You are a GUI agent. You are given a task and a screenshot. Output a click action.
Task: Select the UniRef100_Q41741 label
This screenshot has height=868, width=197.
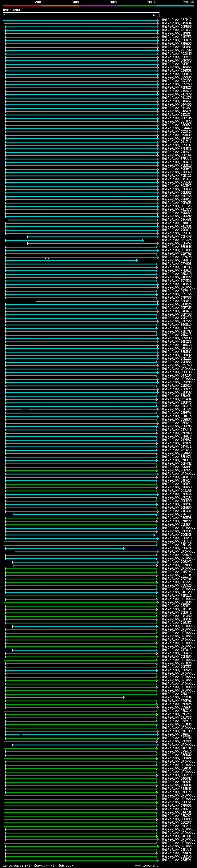pyautogui.click(x=177, y=142)
